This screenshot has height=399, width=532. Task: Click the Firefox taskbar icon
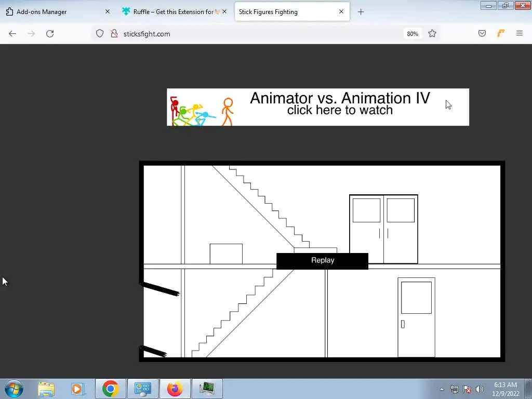175,389
